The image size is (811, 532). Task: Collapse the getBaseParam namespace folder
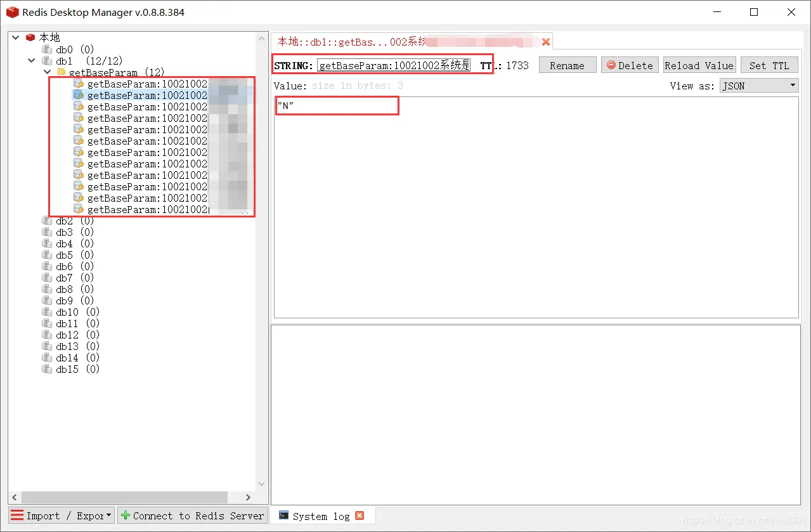(x=47, y=72)
